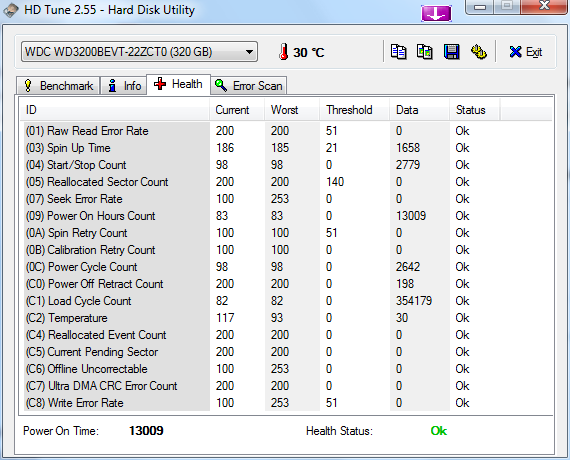
Task: Click the Threshold column header
Action: (354, 110)
